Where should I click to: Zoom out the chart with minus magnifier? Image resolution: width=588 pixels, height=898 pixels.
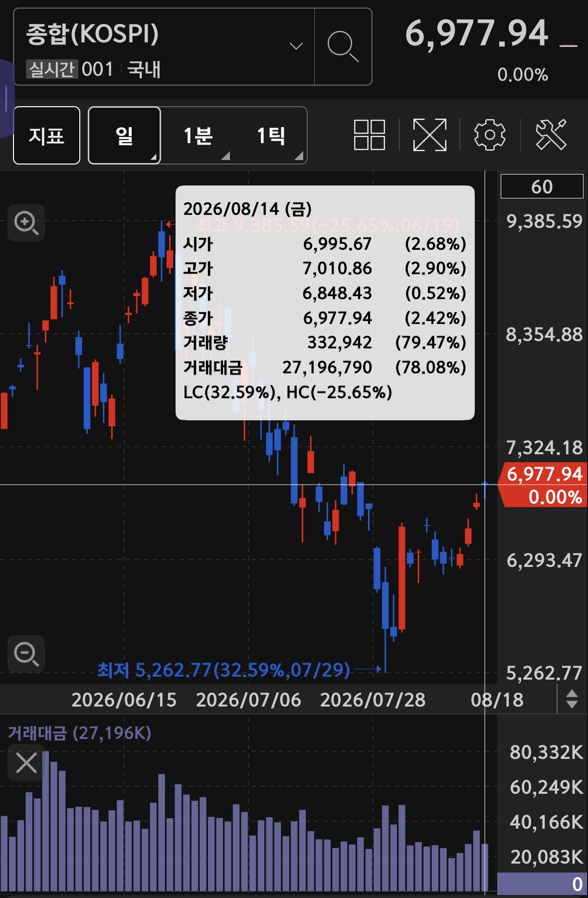(26, 654)
